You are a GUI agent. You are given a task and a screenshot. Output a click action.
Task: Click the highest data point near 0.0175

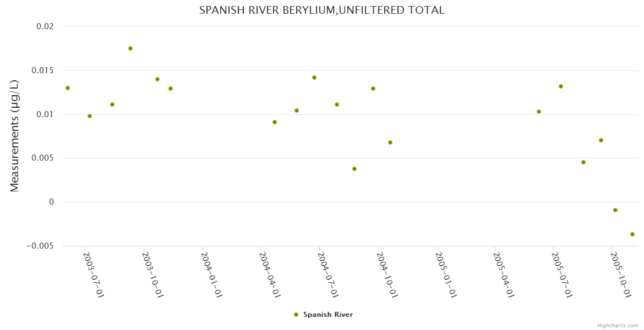point(130,48)
